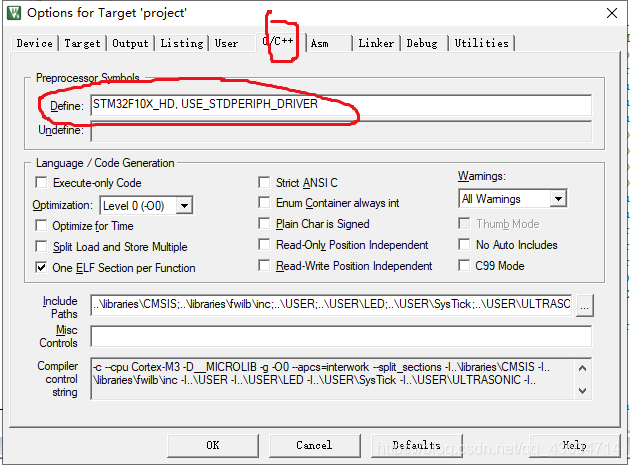Click the Define preprocessor symbols field
630x467 pixels.
(341, 104)
